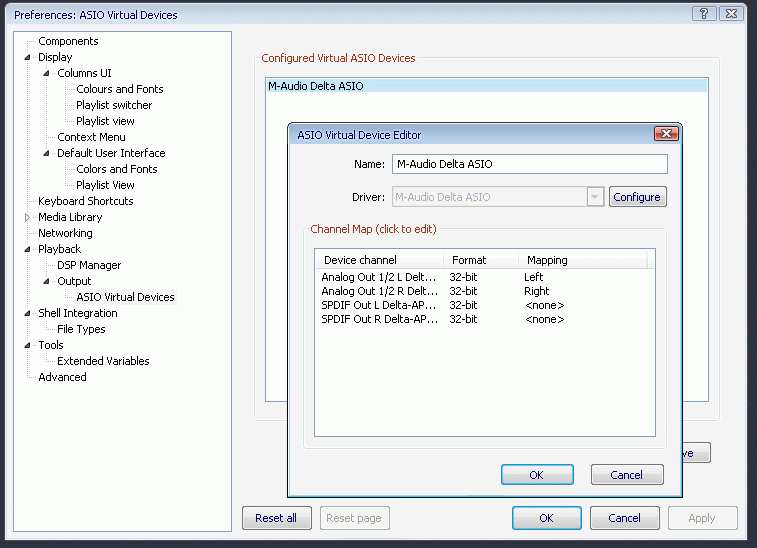Screen dimensions: 757x548
Task: Click the Format column header
Action: click(481, 260)
